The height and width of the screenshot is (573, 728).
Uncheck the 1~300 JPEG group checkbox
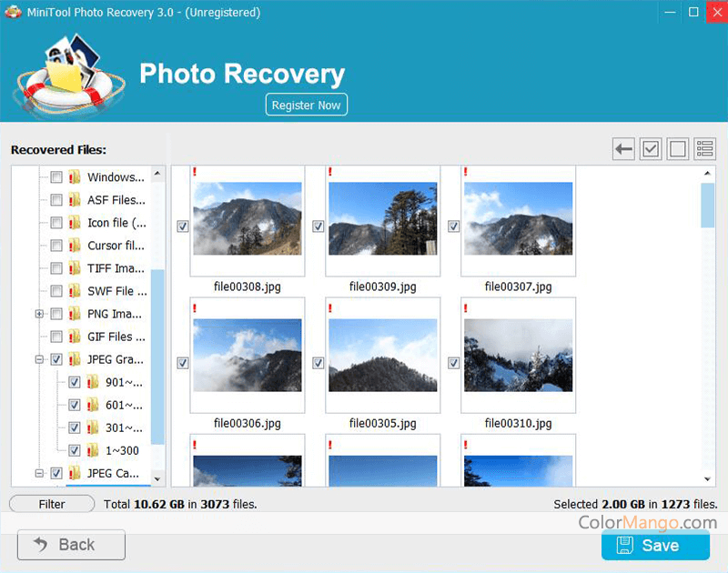coord(73,450)
